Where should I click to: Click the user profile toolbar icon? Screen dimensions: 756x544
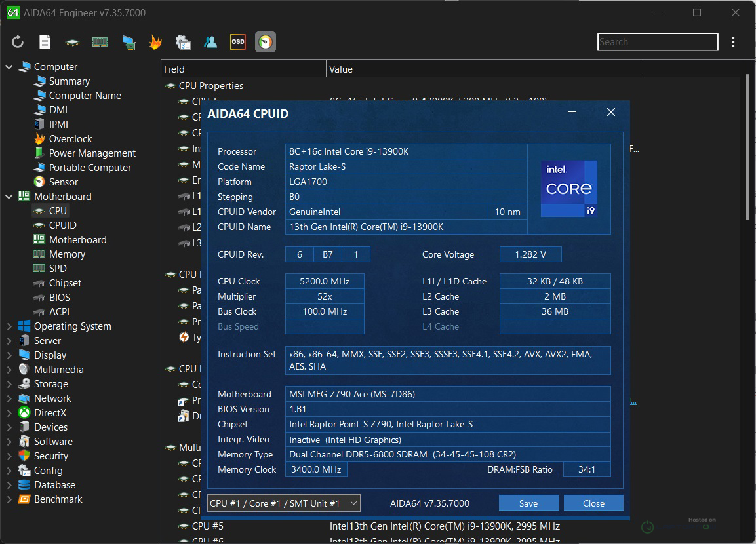click(210, 42)
